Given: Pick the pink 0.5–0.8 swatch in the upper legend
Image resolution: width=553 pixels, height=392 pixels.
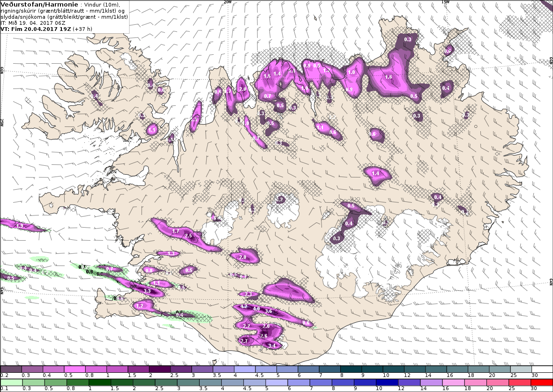Looking at the screenshot, I should pos(75,370).
